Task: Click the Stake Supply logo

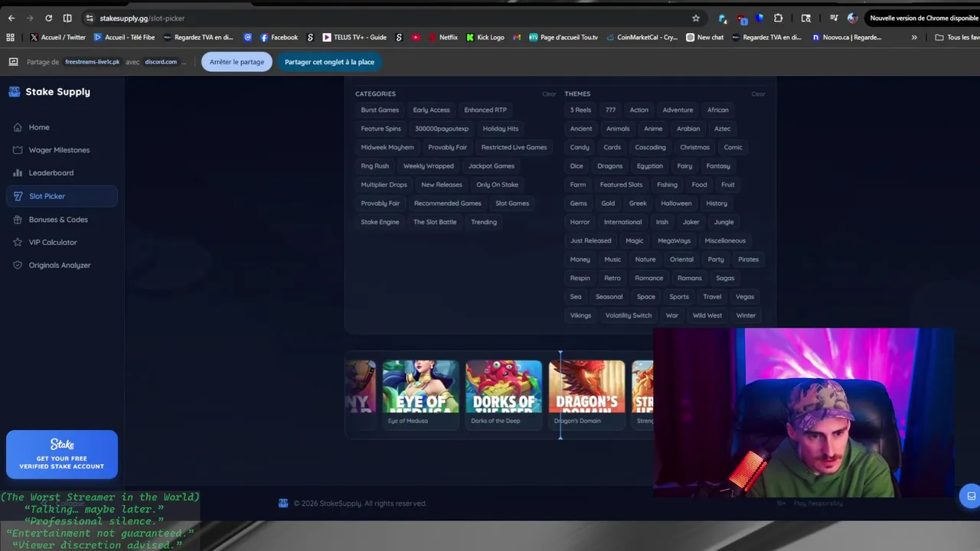Action: point(50,92)
